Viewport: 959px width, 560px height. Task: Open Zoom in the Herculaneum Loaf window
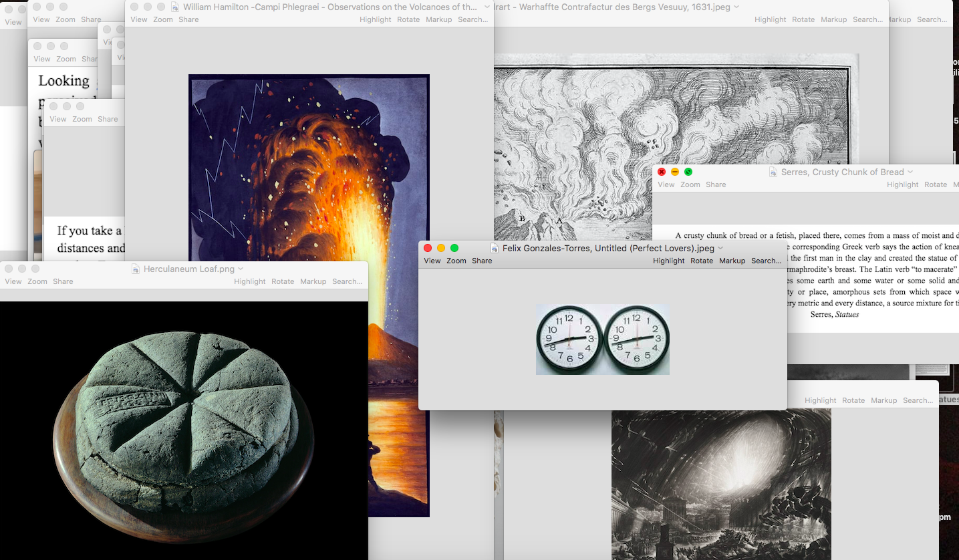click(x=37, y=281)
